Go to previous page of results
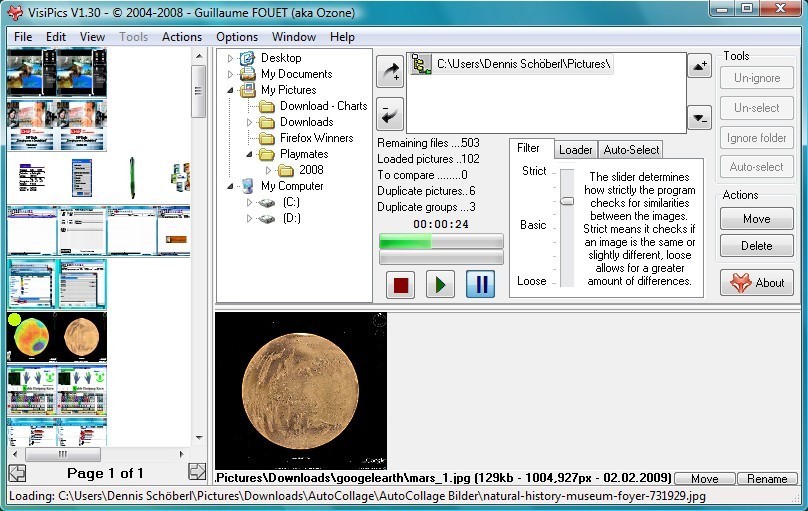 pyautogui.click(x=17, y=472)
